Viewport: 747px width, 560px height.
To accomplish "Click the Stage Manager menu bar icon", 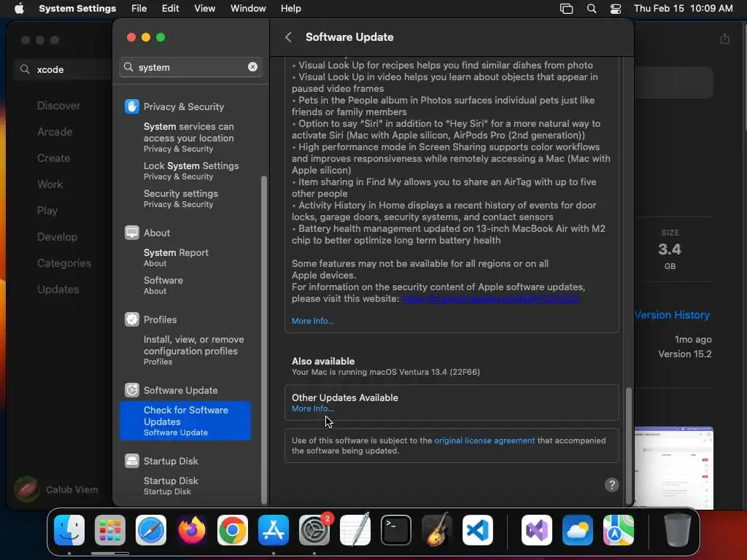I will click(x=566, y=9).
